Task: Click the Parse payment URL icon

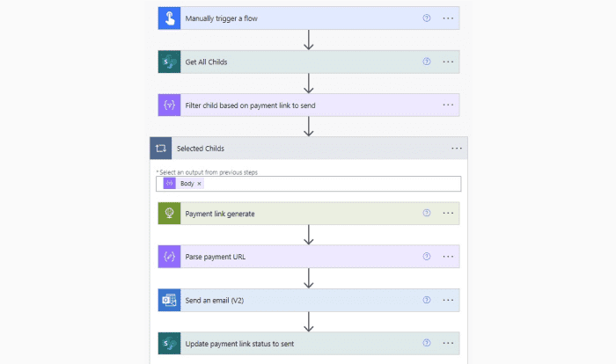Action: (x=167, y=256)
